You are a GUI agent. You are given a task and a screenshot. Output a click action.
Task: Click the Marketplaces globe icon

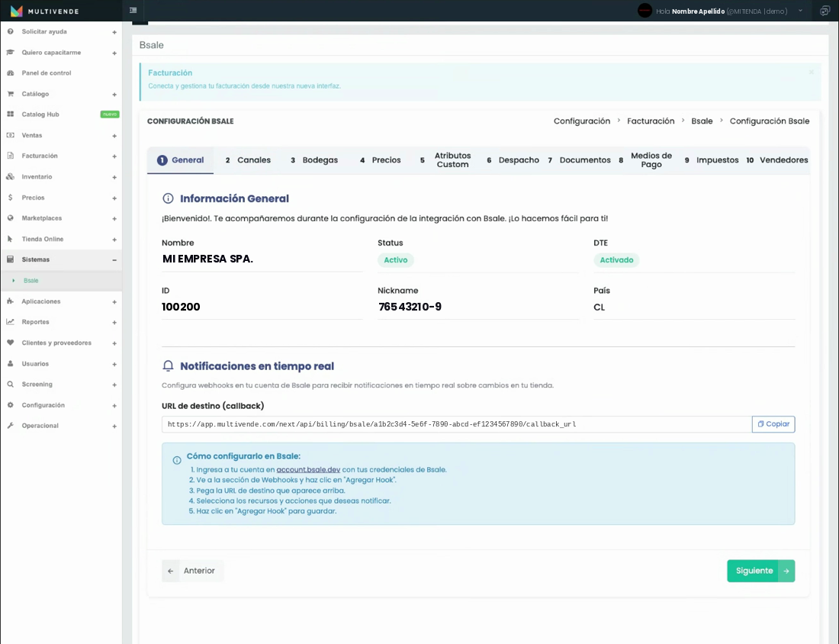coord(10,218)
